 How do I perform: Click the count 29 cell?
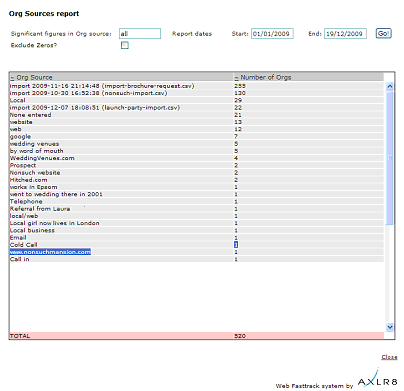point(238,100)
